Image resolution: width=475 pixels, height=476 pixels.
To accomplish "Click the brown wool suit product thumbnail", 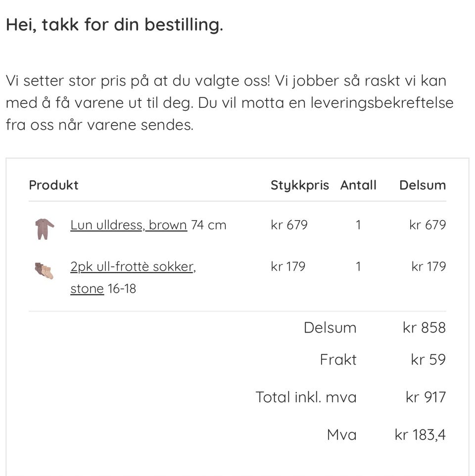I will click(45, 229).
